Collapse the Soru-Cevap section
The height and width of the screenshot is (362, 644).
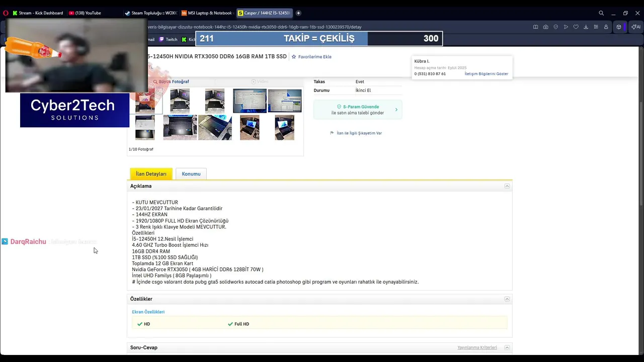[507, 347]
